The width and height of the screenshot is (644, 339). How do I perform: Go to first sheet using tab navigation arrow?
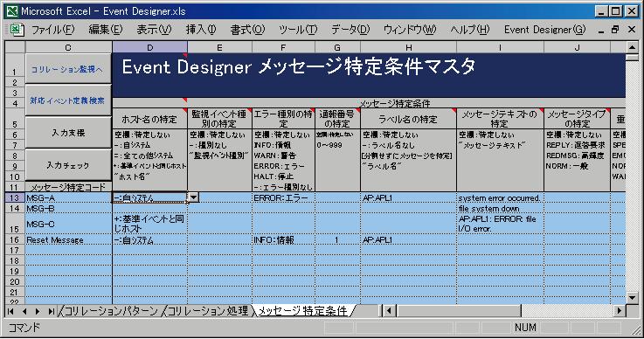pyautogui.click(x=10, y=311)
